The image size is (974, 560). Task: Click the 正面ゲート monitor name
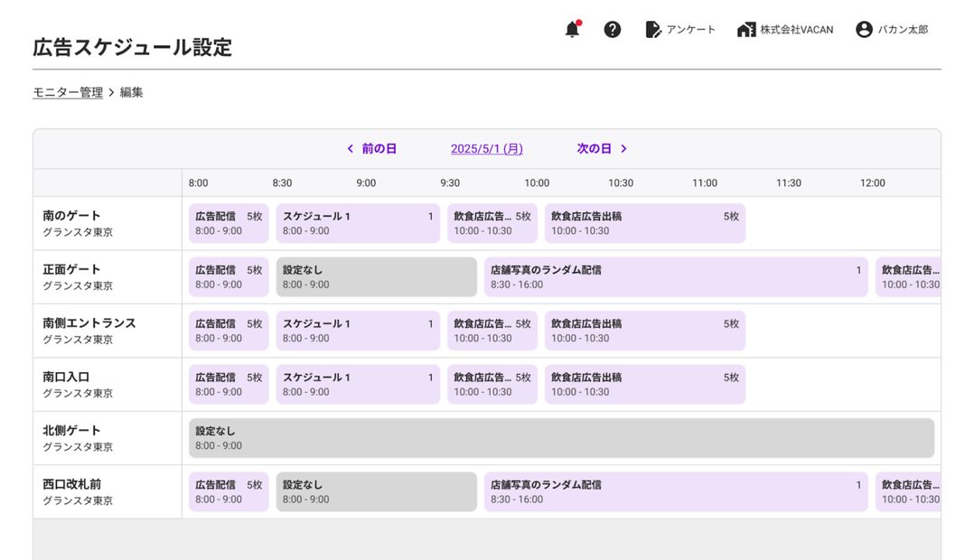coord(71,269)
